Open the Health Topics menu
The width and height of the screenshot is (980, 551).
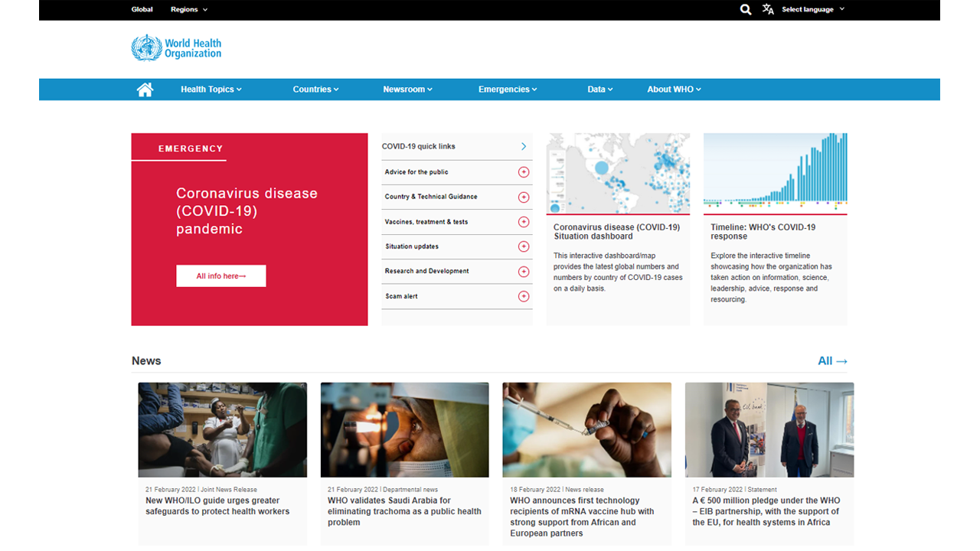[211, 90]
